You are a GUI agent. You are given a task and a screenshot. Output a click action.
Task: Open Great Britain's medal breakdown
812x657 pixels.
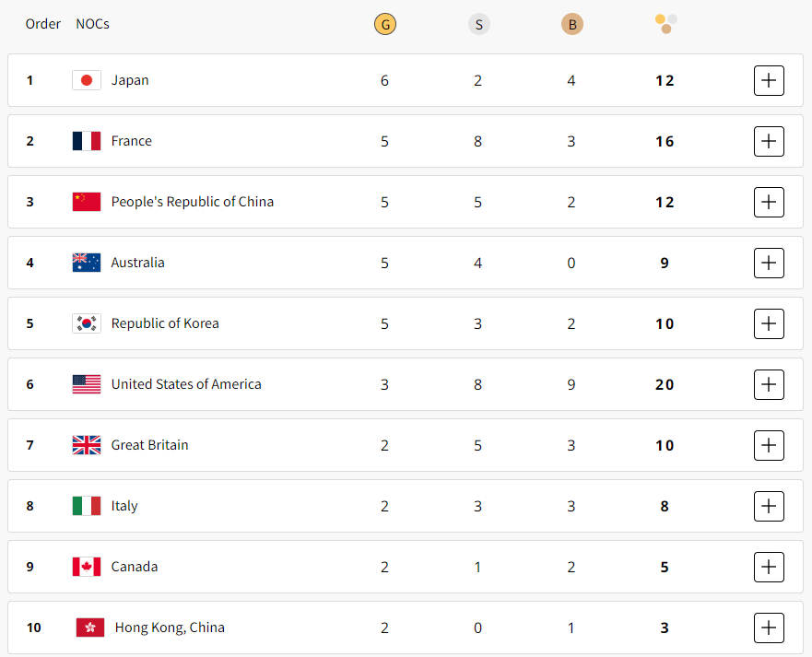click(x=769, y=445)
